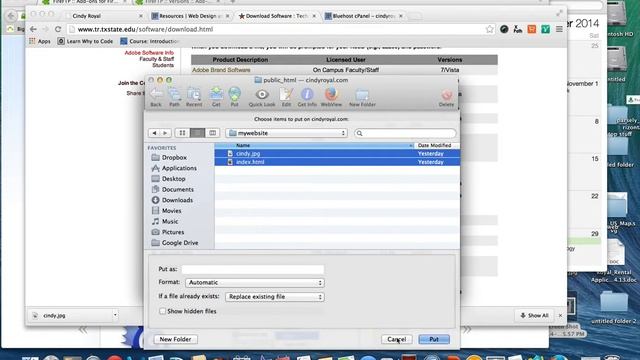Click the Put button in dialog

click(434, 339)
